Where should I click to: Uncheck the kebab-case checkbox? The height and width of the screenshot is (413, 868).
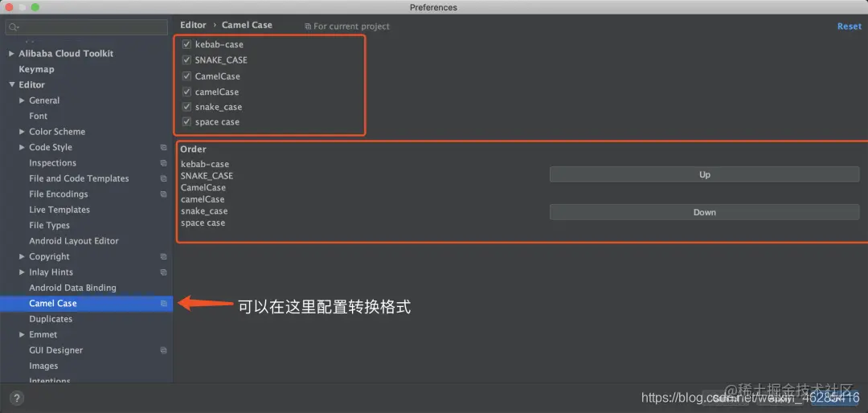(186, 44)
